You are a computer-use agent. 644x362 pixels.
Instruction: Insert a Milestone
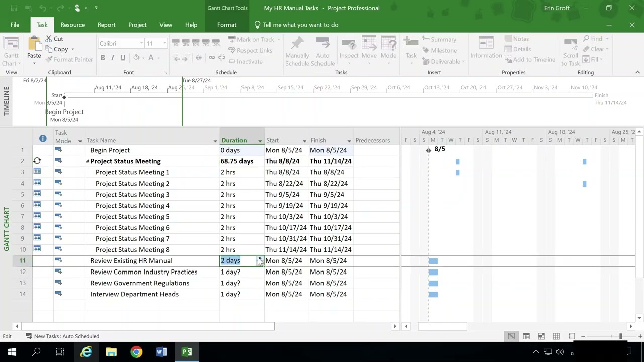tap(439, 50)
